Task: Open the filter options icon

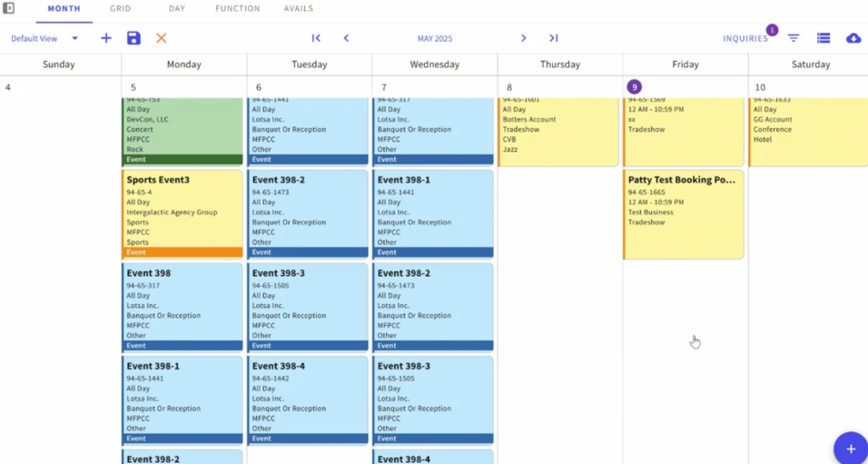Action: (x=794, y=38)
